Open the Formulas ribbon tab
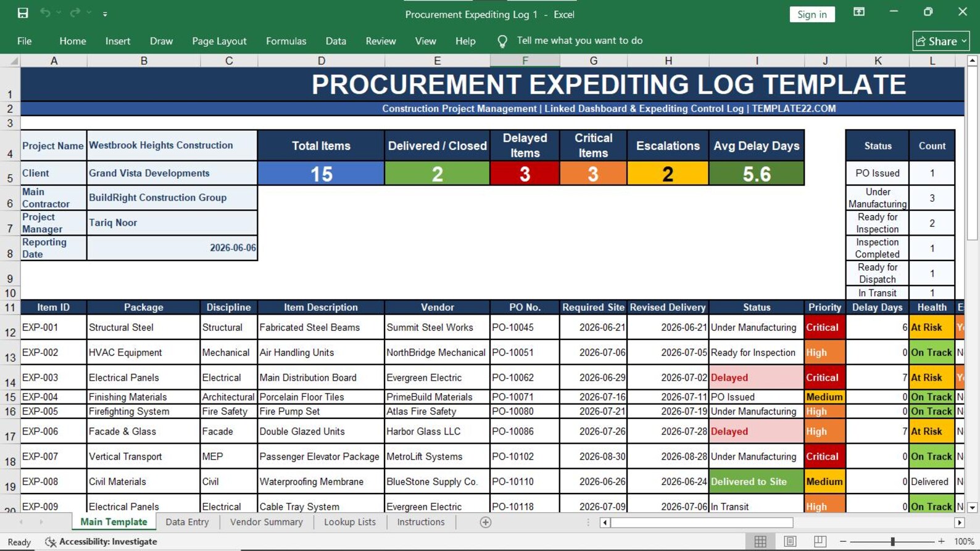 pyautogui.click(x=286, y=41)
